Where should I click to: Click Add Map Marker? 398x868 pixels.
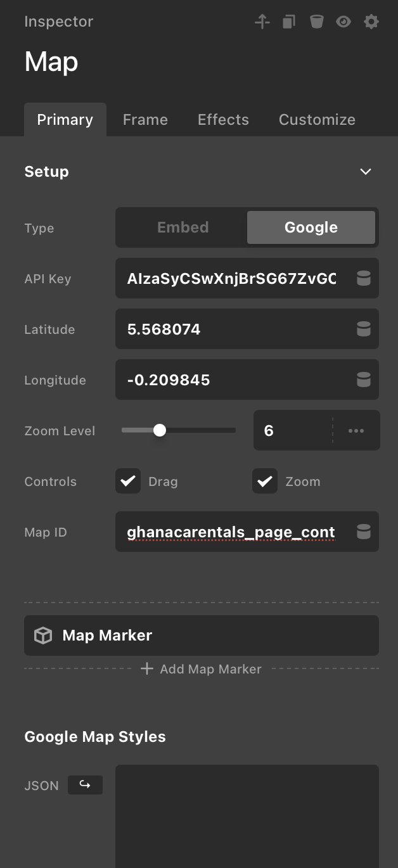[x=202, y=669]
